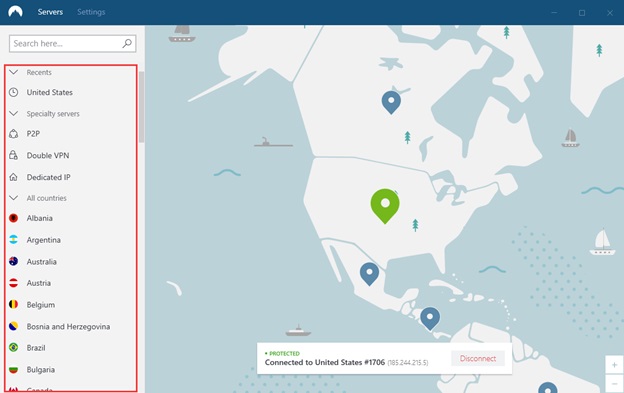The image size is (624, 393).
Task: Click the Double VPN padlock icon
Action: point(14,155)
